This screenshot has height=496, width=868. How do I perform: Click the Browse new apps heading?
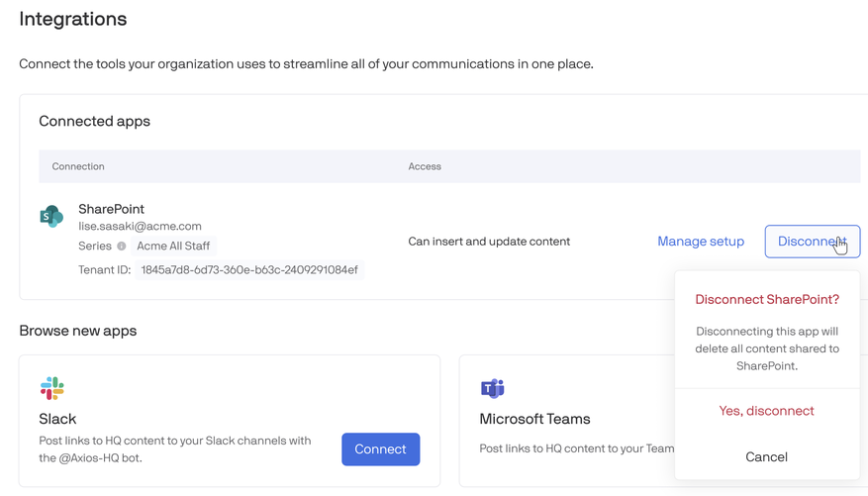tap(77, 331)
